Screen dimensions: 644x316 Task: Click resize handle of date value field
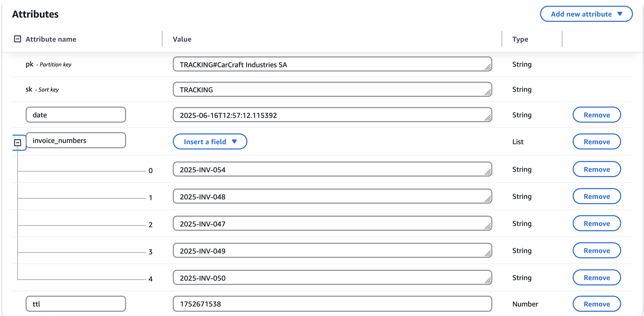488,118
